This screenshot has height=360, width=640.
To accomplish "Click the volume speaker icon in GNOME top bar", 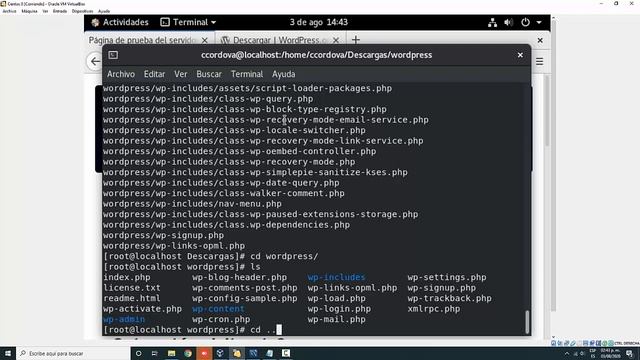I will 508,22.
